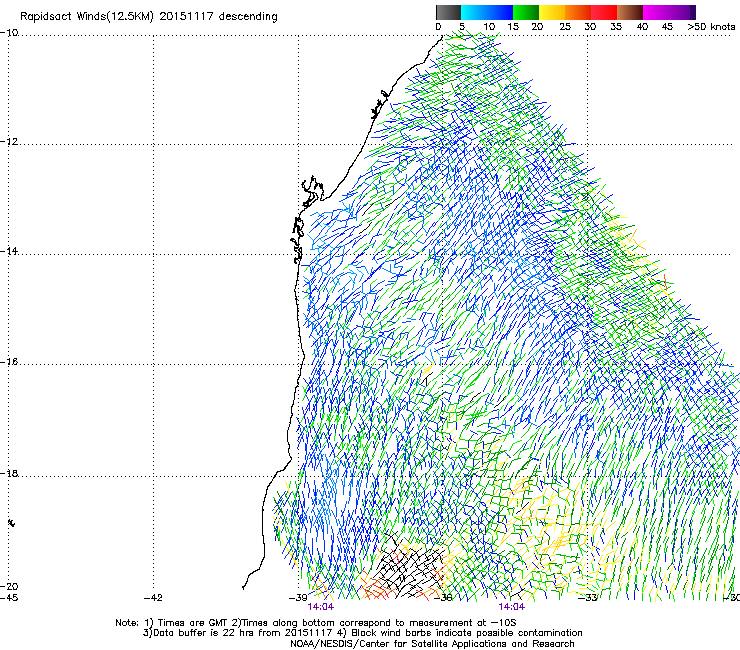The height and width of the screenshot is (650, 740).
Task: Click the '-42' longitude axis label
Action: coord(153,598)
